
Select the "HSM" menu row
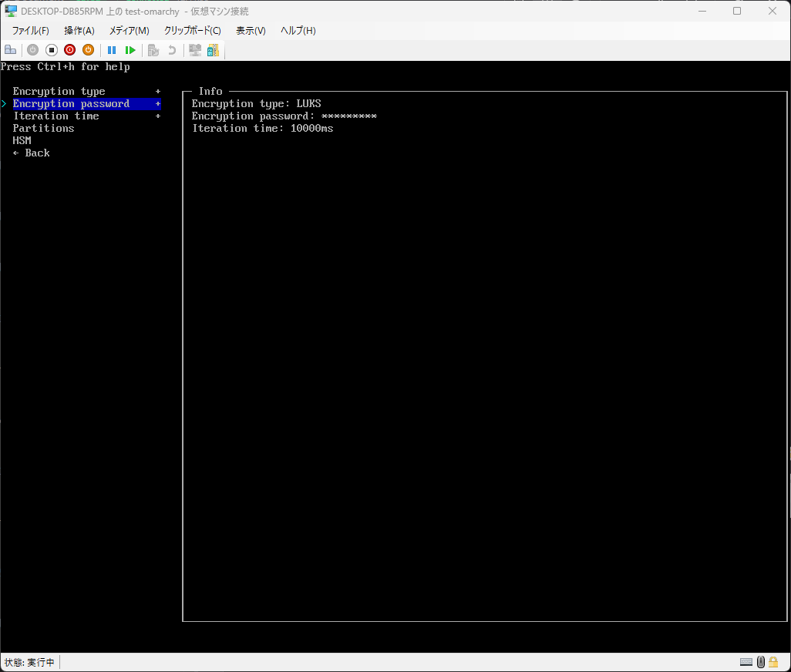tap(22, 141)
